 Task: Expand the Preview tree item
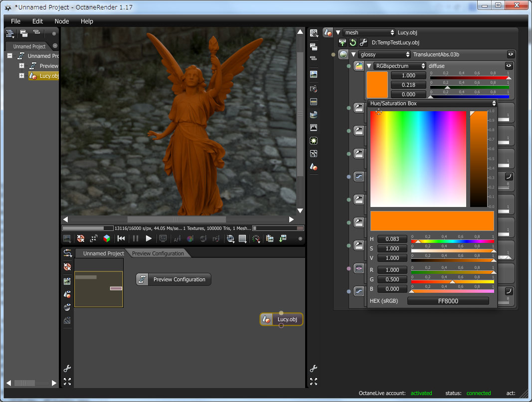coord(22,65)
